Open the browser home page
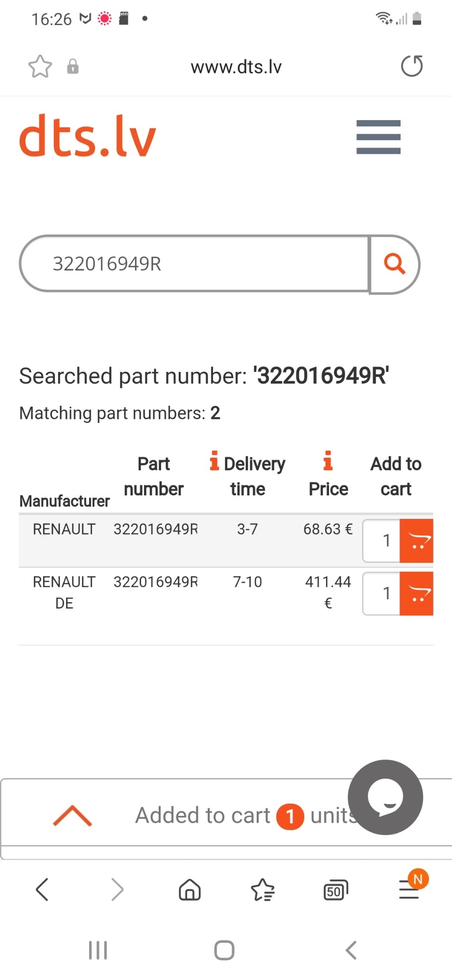 click(x=190, y=889)
